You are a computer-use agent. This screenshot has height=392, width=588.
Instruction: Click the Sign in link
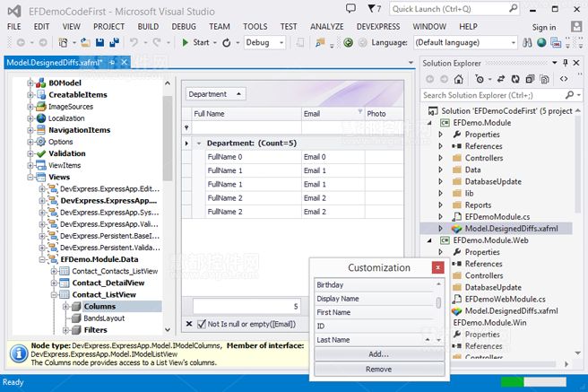544,28
